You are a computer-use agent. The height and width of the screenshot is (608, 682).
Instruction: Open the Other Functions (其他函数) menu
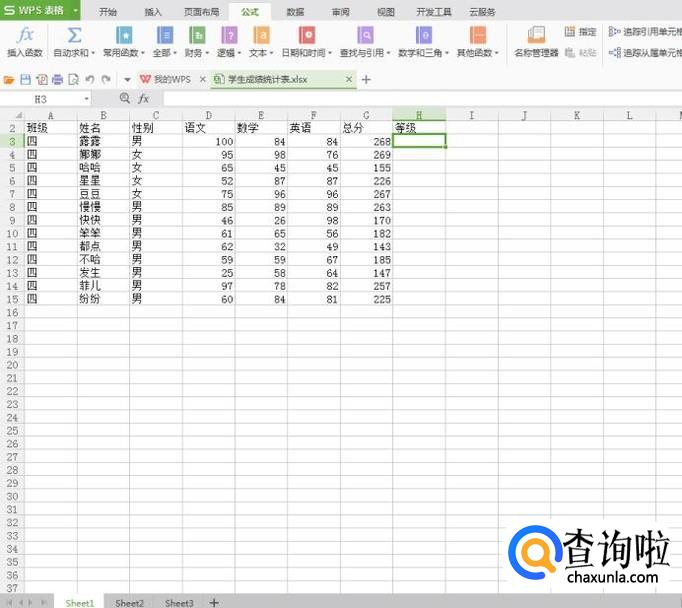coord(478,42)
